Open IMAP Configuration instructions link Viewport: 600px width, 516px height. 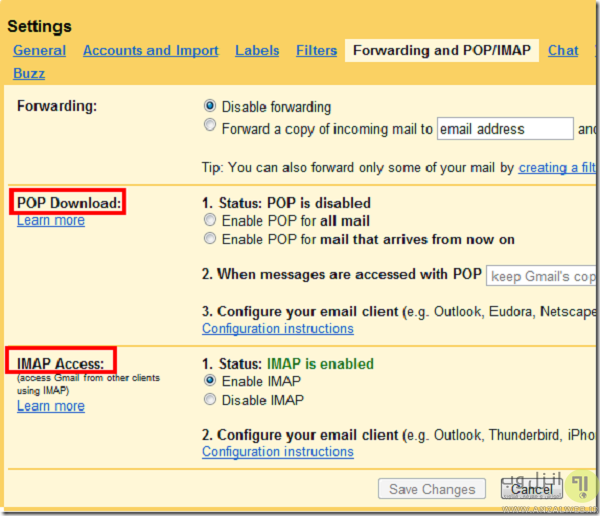(x=277, y=452)
